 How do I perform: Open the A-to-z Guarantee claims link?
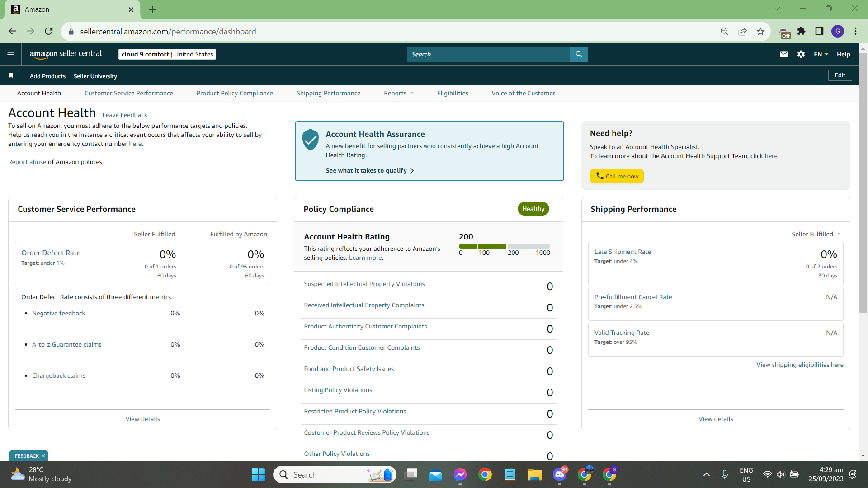point(67,344)
